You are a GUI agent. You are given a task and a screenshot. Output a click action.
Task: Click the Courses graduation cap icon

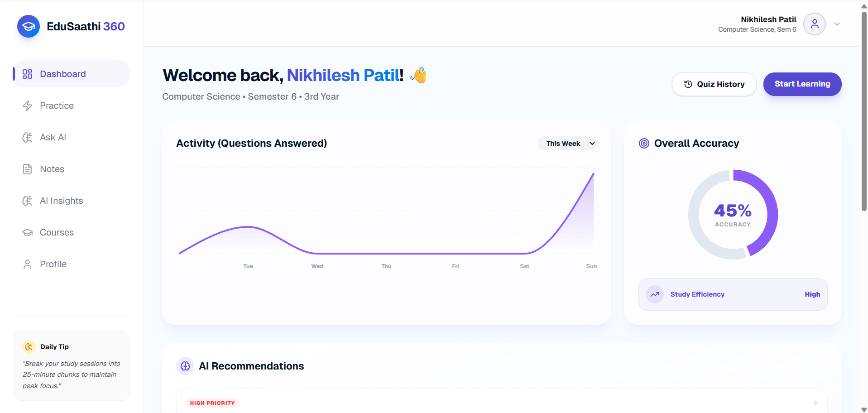point(27,232)
